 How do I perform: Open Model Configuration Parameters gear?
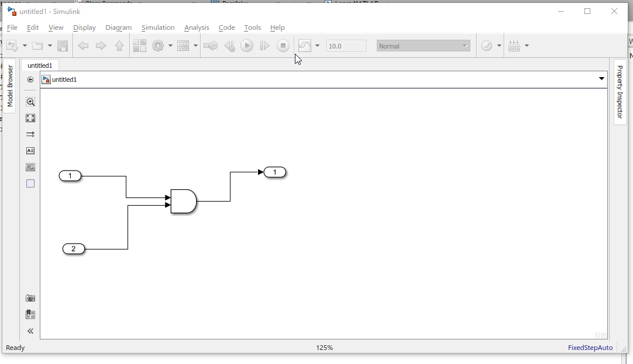coord(158,46)
